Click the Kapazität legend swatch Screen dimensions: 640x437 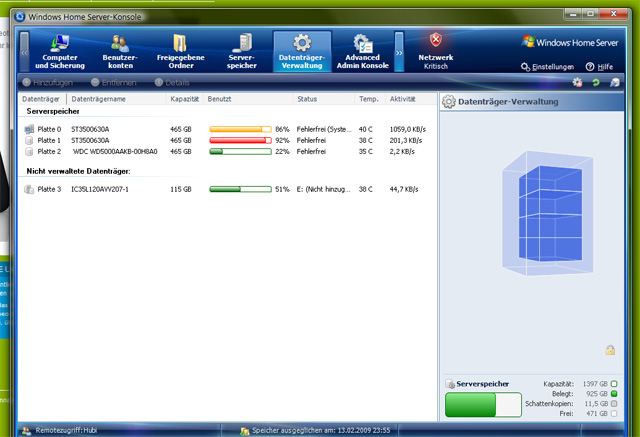click(x=614, y=384)
